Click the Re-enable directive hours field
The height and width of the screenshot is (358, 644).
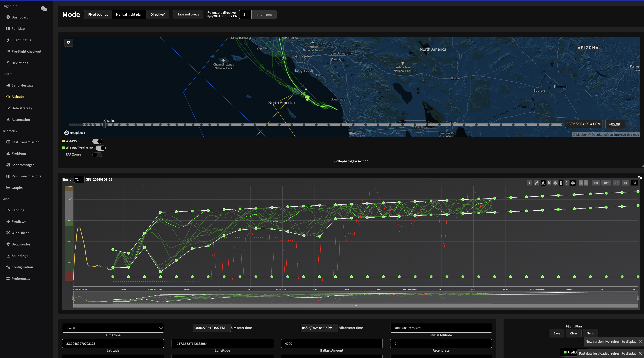(245, 15)
